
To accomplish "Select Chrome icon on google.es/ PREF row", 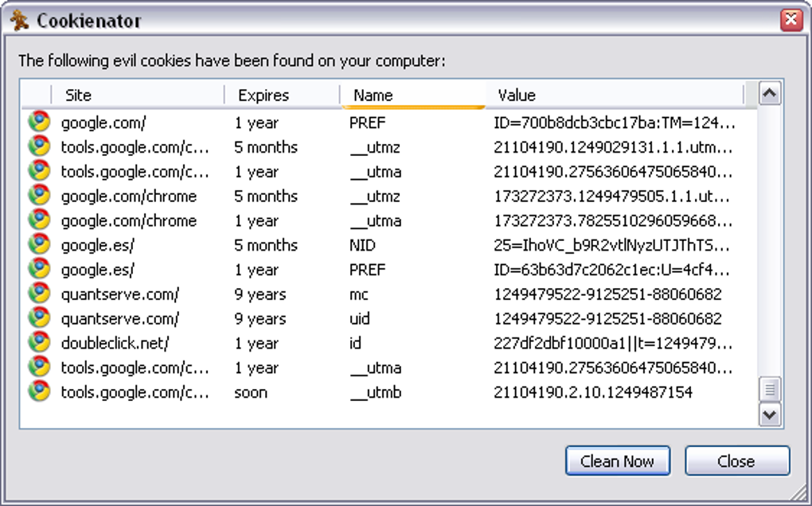I will coord(39,269).
